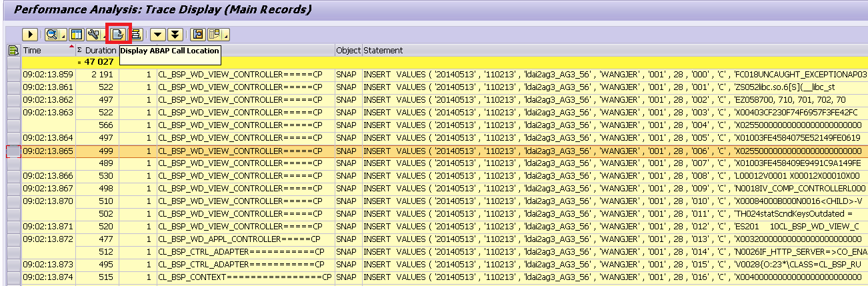Select duration cell 512
The width and height of the screenshot is (868, 286).
point(97,251)
